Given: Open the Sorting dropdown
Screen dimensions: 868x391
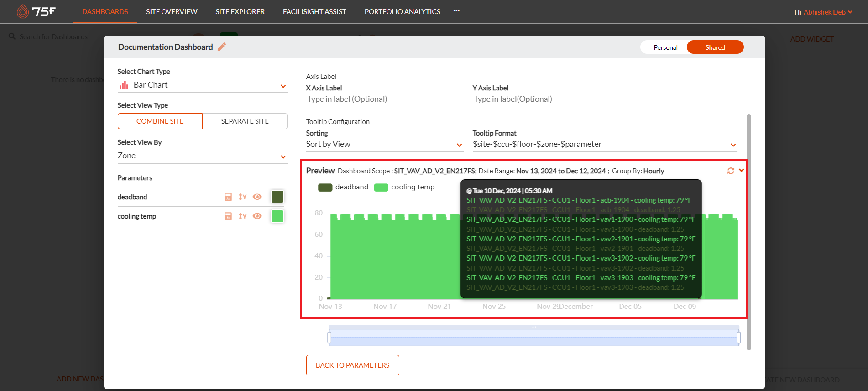Looking at the screenshot, I should click(x=385, y=144).
